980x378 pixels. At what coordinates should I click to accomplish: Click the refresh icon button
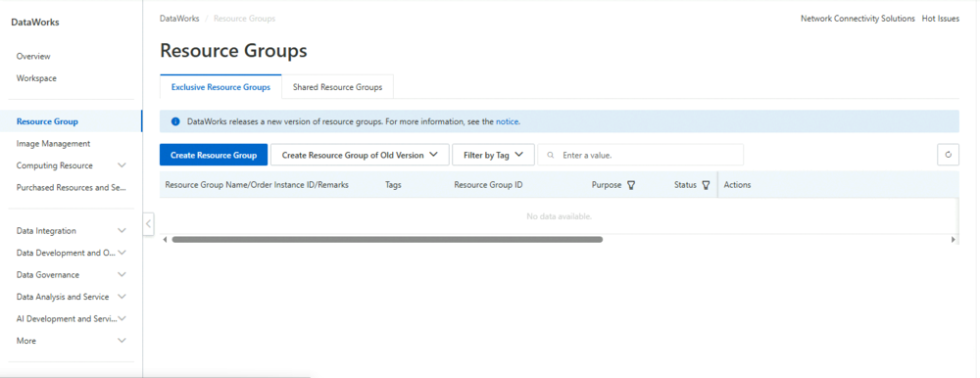click(948, 155)
